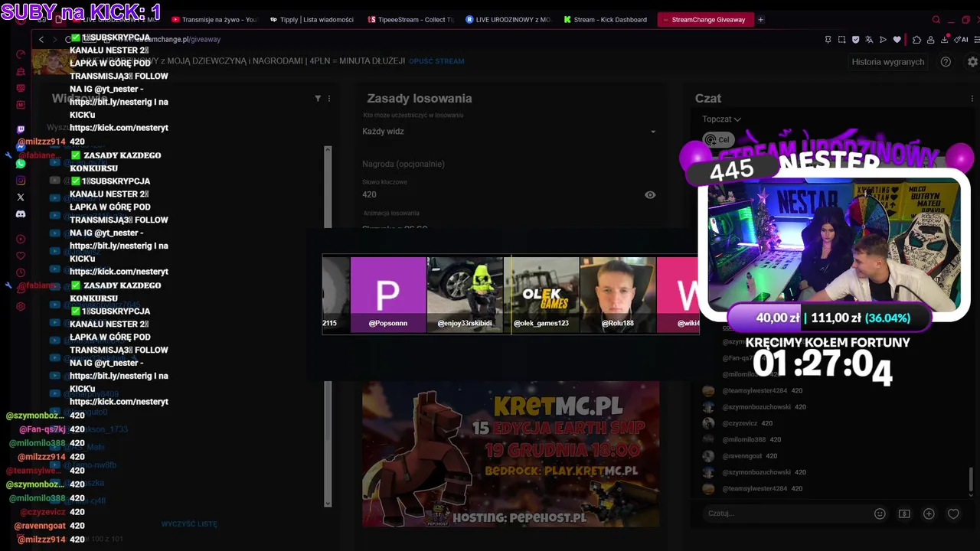Expand the Topczat dropdown
The height and width of the screenshot is (551, 980).
point(721,119)
